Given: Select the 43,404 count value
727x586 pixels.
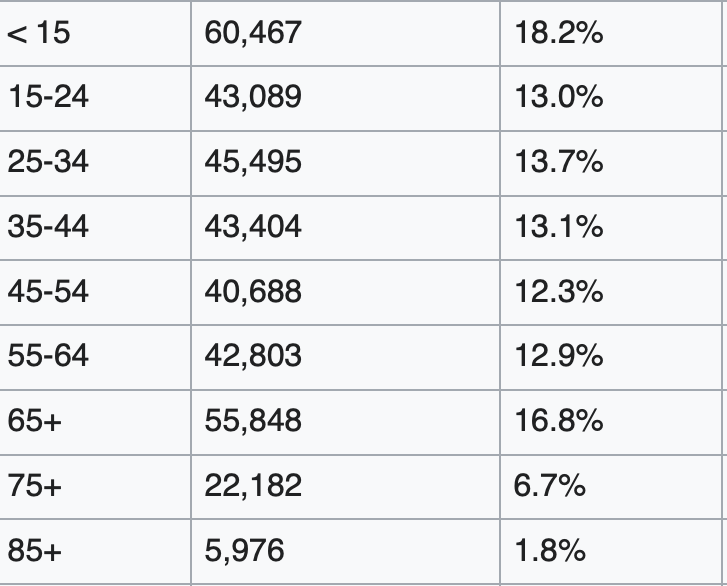Looking at the screenshot, I should 252,227.
